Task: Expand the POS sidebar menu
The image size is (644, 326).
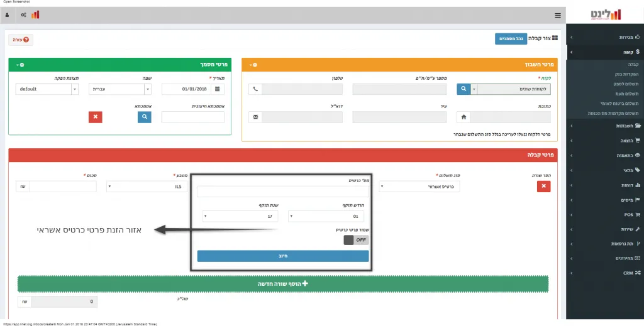Action: (x=605, y=214)
